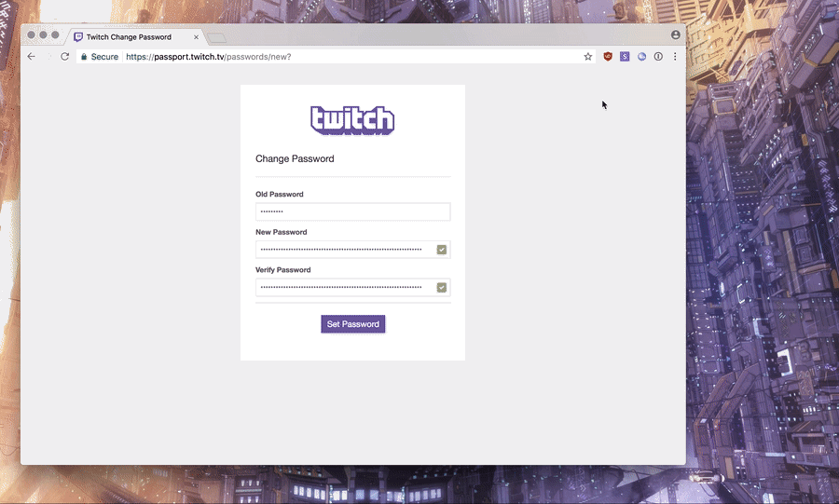
Task: Focus the New Password field
Action: coord(352,250)
